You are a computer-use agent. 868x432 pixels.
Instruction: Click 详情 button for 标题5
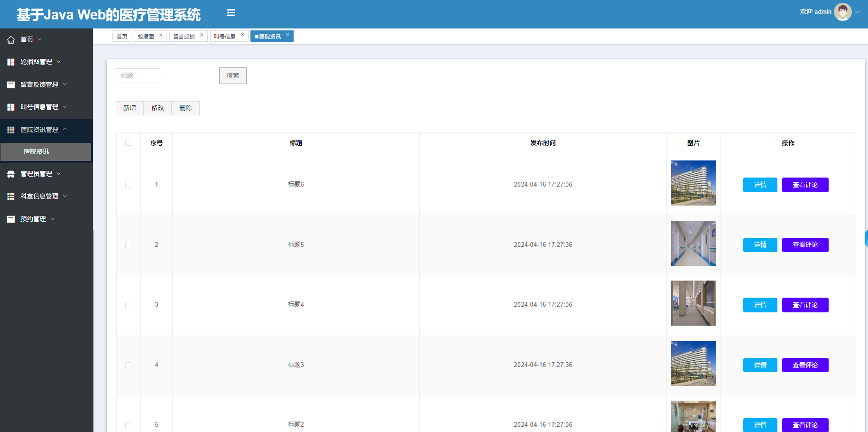click(x=760, y=245)
